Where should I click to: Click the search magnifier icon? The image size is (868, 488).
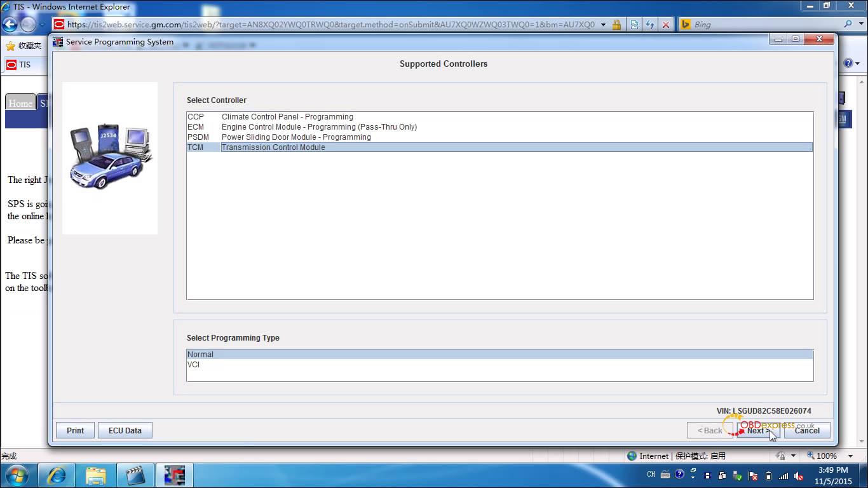pos(848,24)
